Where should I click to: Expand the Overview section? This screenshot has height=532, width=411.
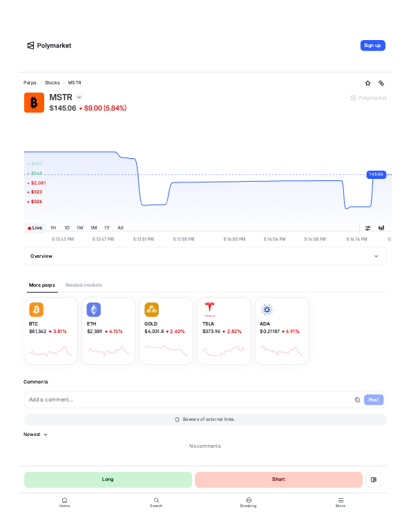(205, 256)
